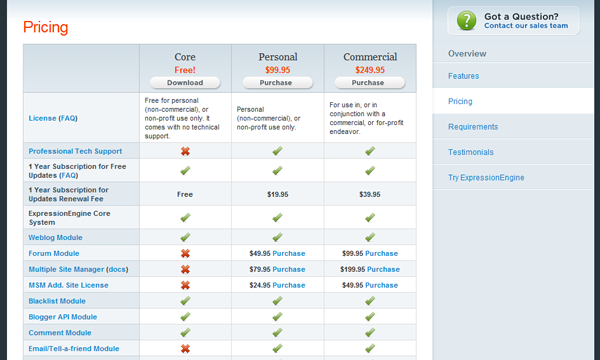Open the Blacklist Module link
This screenshot has width=600, height=360.
pos(57,301)
